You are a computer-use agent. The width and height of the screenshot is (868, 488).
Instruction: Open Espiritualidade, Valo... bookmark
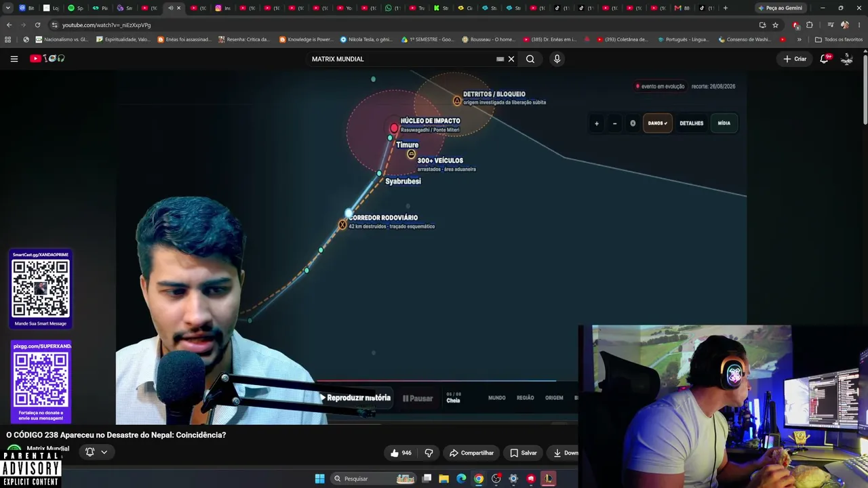tap(123, 39)
